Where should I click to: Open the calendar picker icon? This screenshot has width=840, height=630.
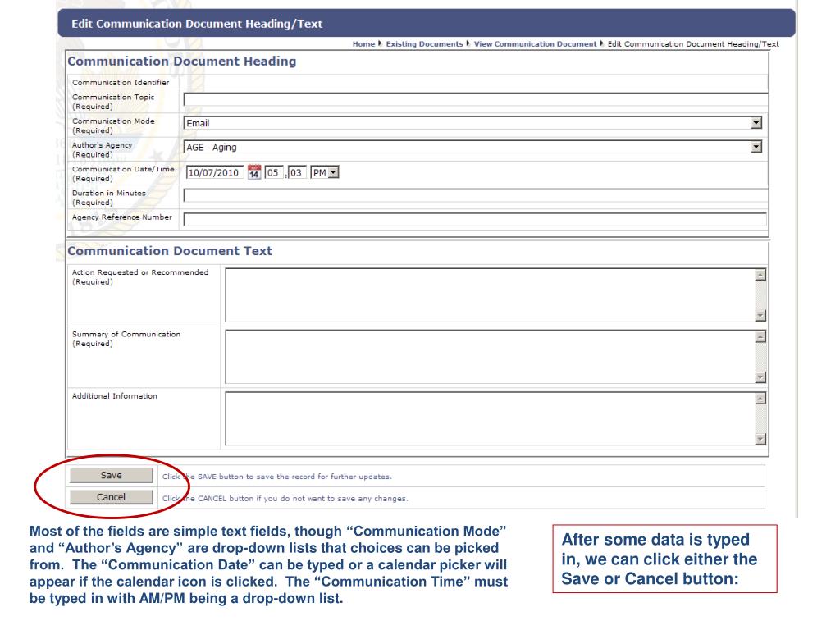[x=254, y=172]
